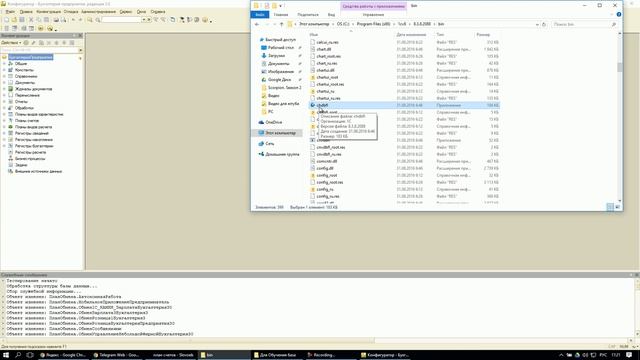Click the Print toolbar icon in Configurator
The image size is (640, 360).
pyautogui.click(x=56, y=20)
